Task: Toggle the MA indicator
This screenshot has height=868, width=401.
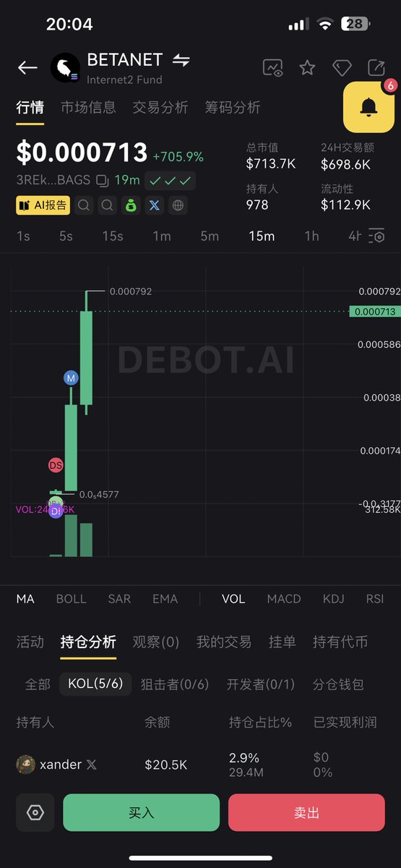Action: (x=25, y=599)
